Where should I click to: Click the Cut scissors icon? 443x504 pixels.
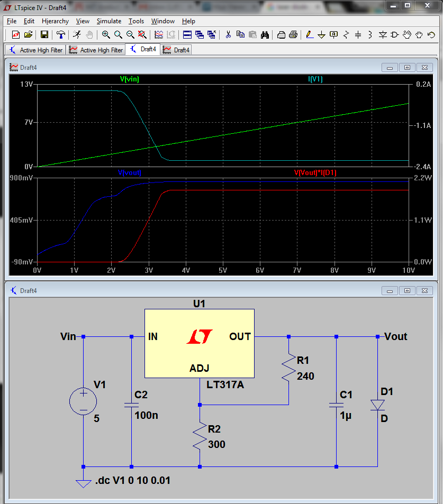(x=228, y=34)
